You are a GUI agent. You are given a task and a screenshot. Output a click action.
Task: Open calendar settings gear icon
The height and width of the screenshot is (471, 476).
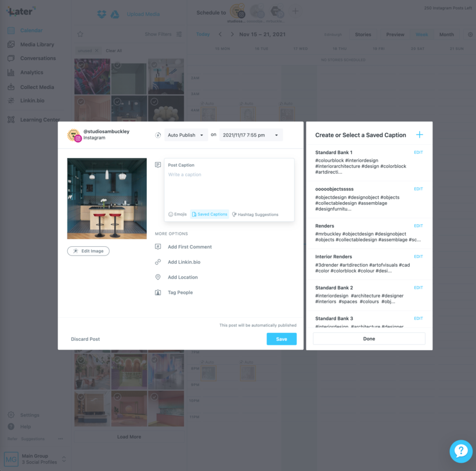[470, 34]
